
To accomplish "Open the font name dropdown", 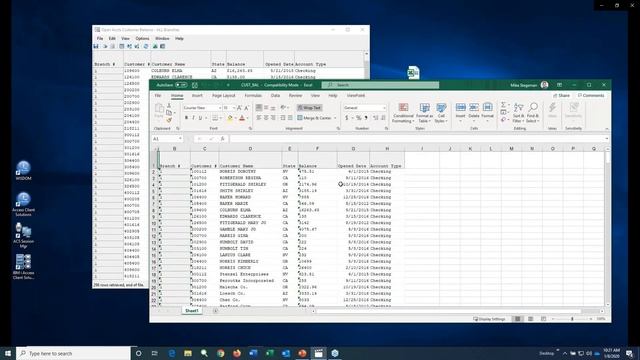I will point(220,108).
